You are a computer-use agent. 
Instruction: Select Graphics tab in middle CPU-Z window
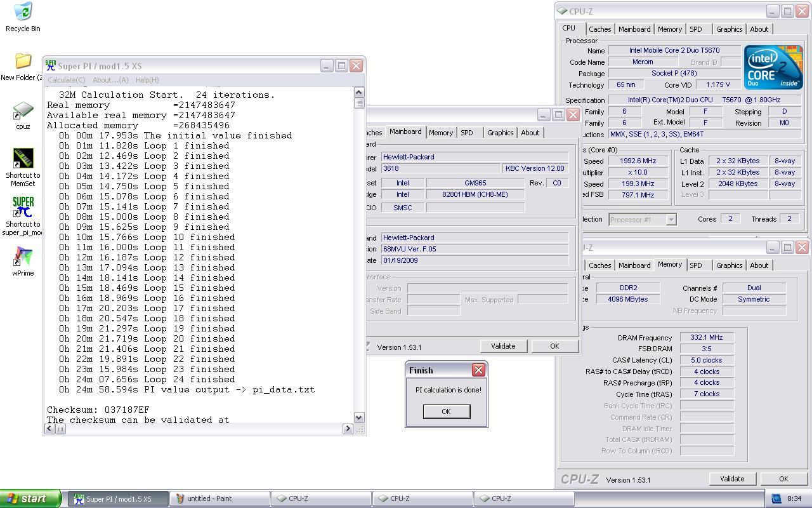point(500,133)
